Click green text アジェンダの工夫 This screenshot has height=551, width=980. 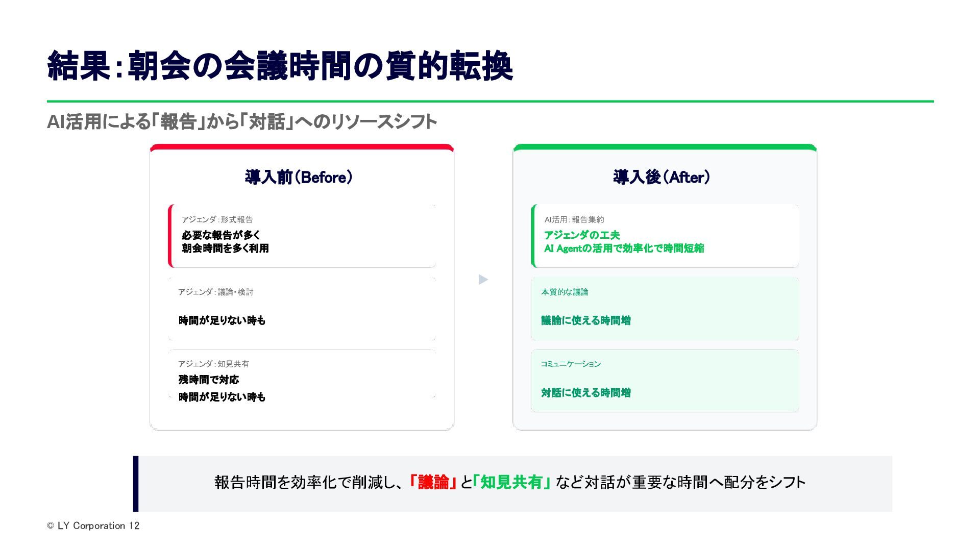coord(581,235)
